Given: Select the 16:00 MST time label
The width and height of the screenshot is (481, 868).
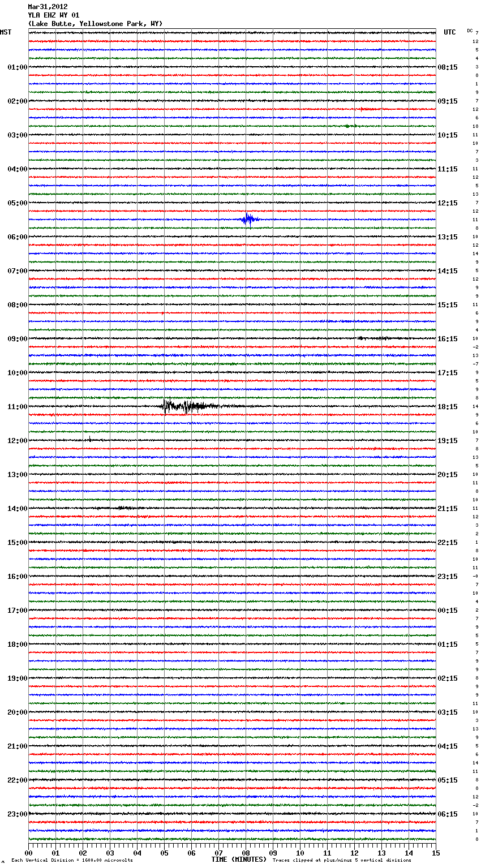Looking at the screenshot, I should [18, 577].
